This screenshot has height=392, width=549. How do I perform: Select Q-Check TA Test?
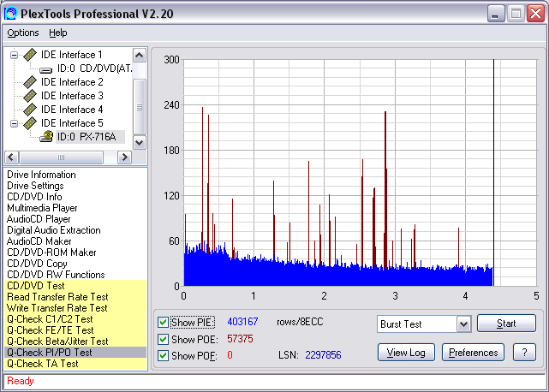(75, 364)
